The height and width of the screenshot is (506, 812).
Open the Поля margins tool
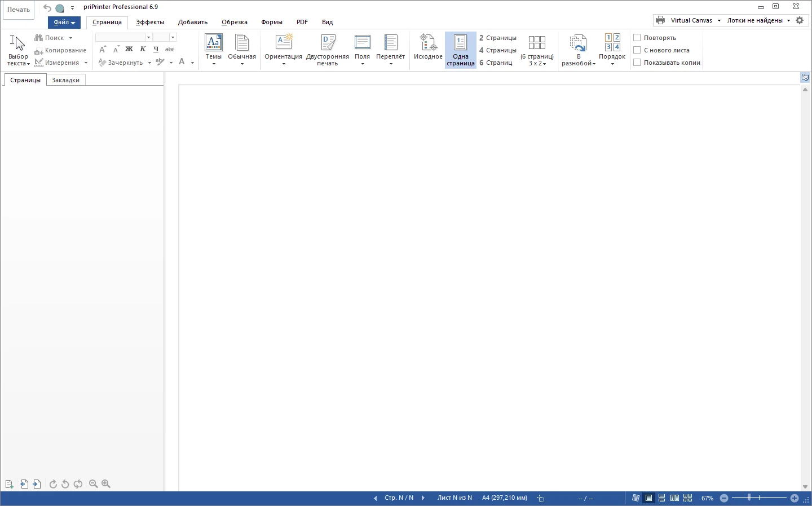pos(362,50)
